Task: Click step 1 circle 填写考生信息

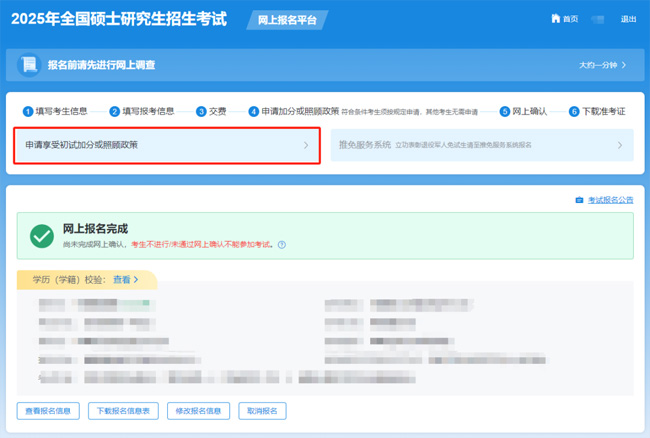Action: [28, 112]
